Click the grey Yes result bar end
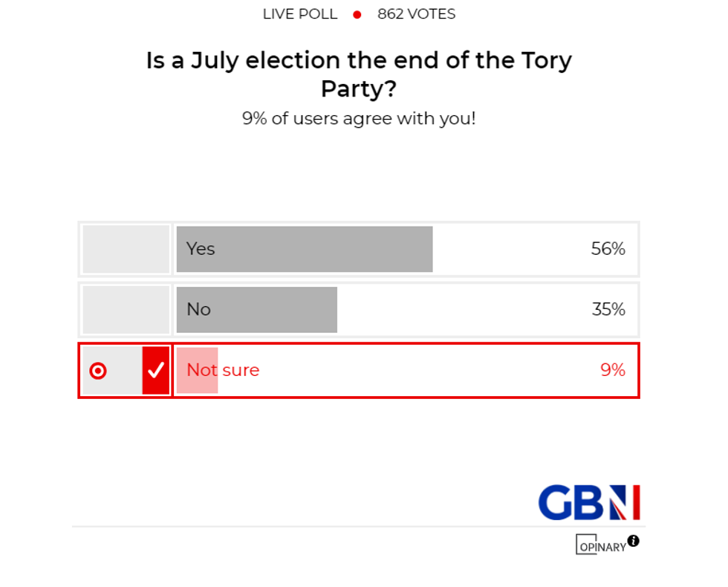The height and width of the screenshot is (587, 728). 425,249
